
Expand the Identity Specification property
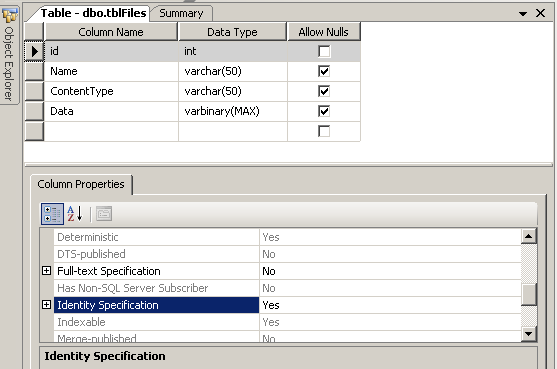click(47, 305)
